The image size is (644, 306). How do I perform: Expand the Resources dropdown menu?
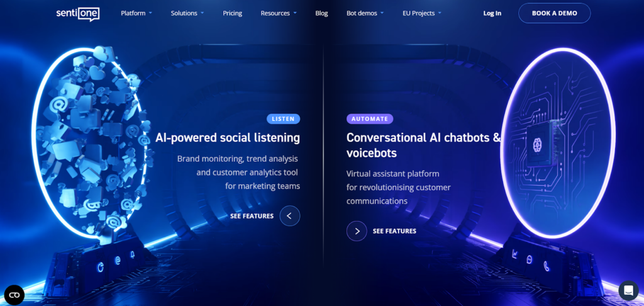pos(279,13)
